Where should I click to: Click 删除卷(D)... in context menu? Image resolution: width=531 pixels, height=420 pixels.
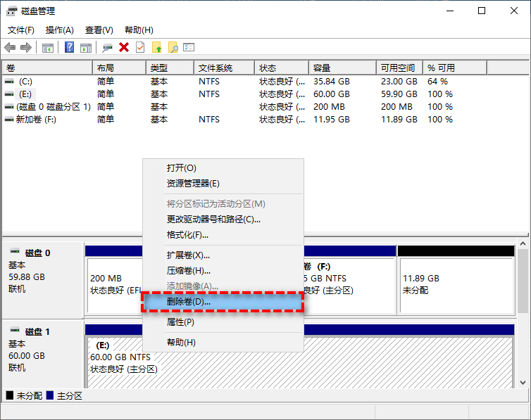[223, 302]
